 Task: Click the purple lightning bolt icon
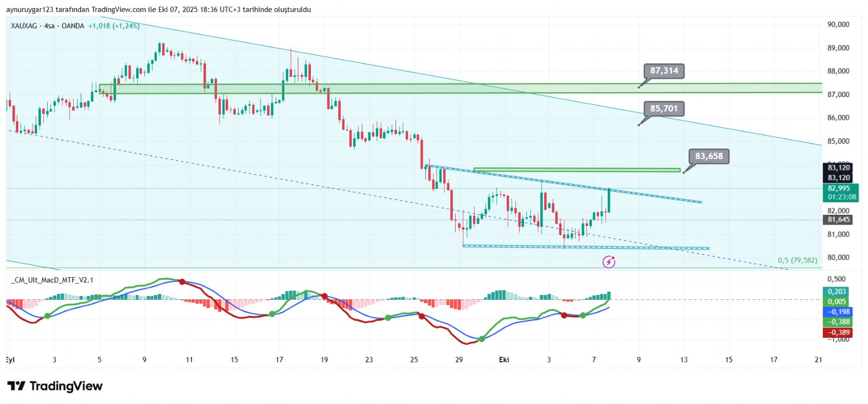click(x=609, y=262)
